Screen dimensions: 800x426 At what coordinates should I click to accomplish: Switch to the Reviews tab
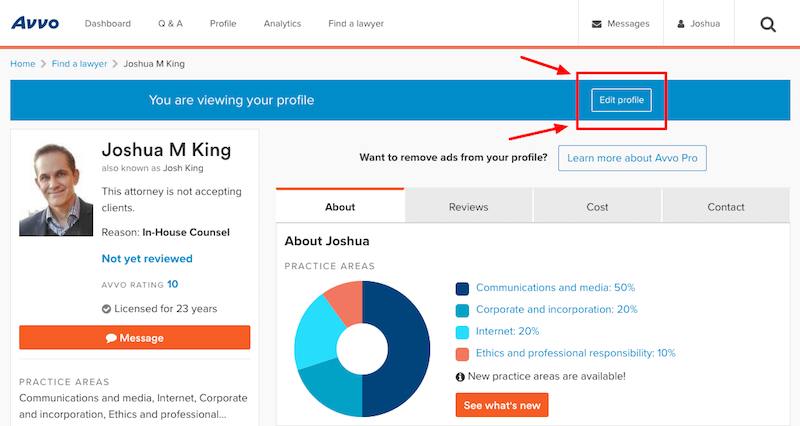pos(468,207)
